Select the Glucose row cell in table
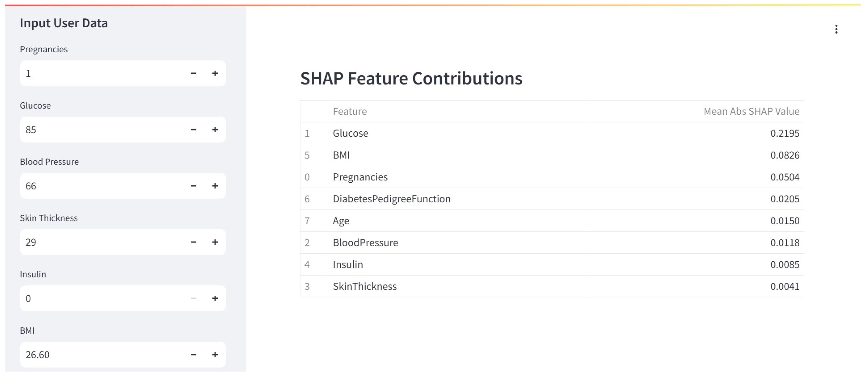The width and height of the screenshot is (868, 378). coord(350,133)
